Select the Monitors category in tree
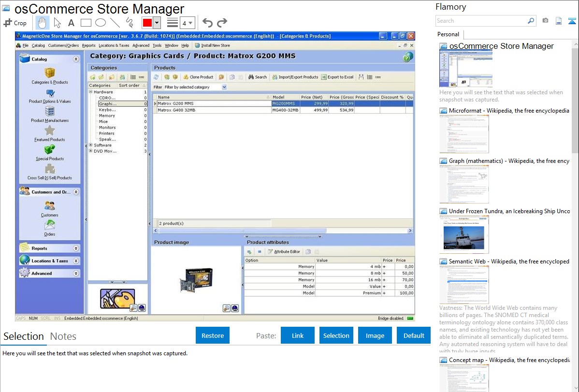 (107, 128)
